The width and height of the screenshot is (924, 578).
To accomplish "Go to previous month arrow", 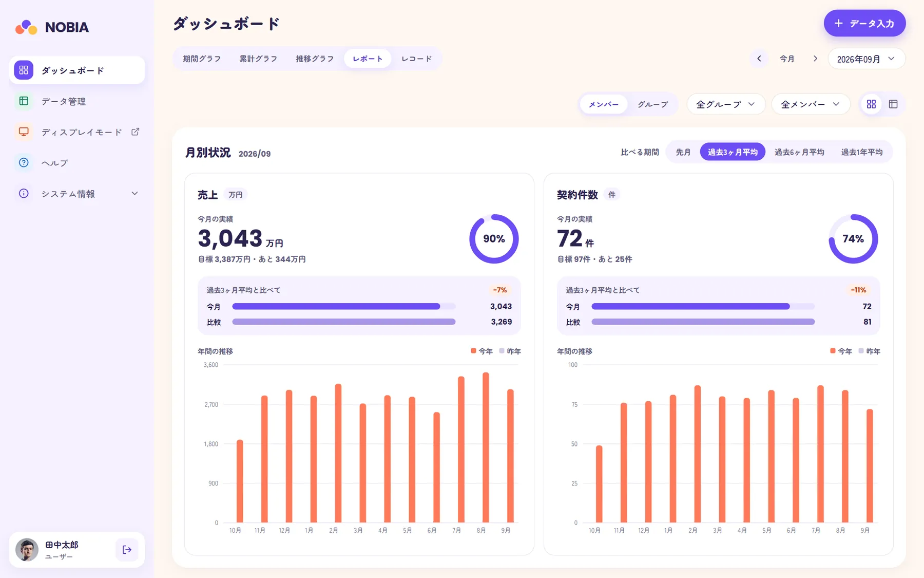I will pyautogui.click(x=759, y=59).
